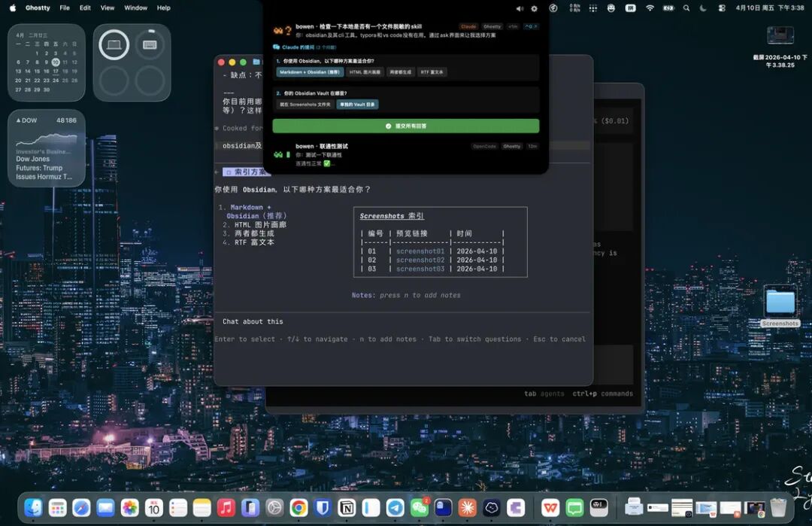
Task: Open the screenshot thumbnail file on desktop
Action: pyautogui.click(x=780, y=36)
